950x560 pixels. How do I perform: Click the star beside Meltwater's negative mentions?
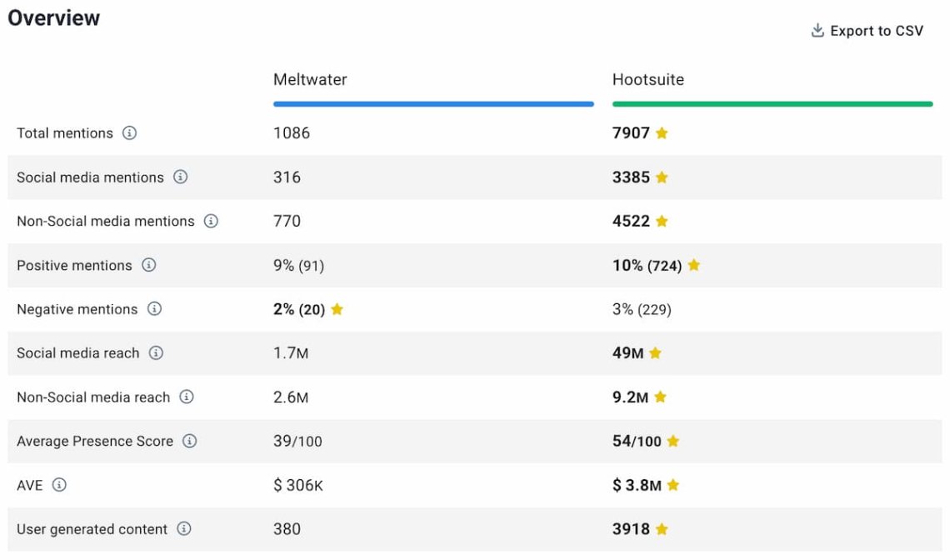tap(337, 309)
